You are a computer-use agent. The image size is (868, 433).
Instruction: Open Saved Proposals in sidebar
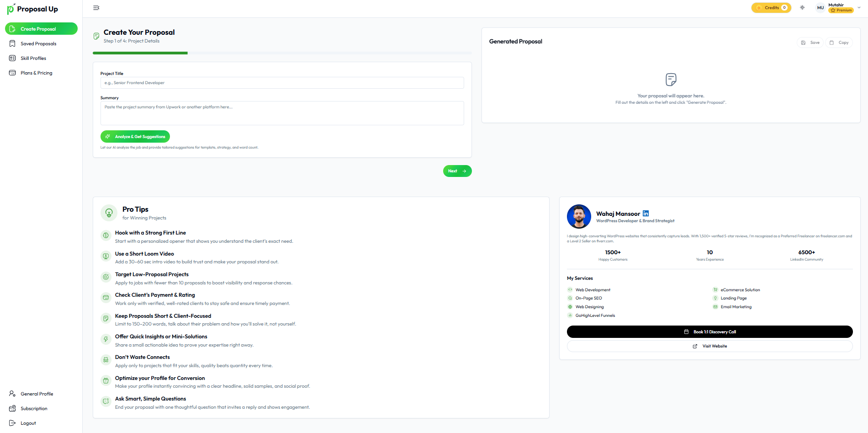(x=38, y=44)
